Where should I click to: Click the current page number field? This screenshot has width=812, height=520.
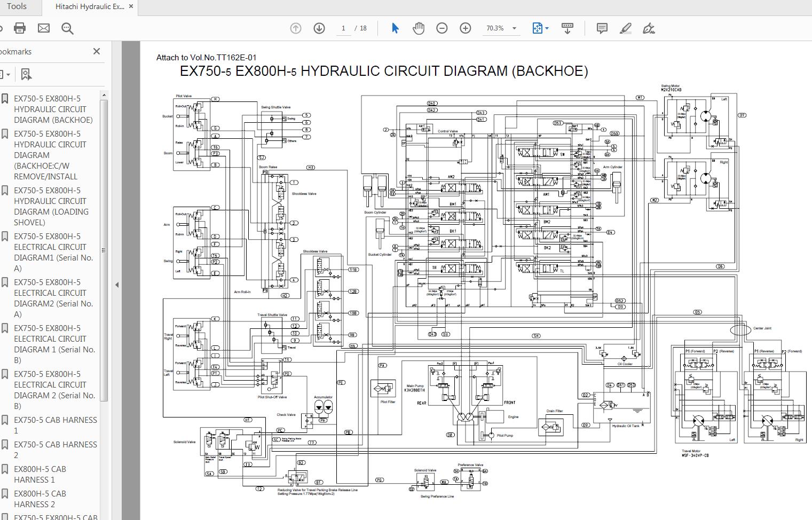coord(343,28)
